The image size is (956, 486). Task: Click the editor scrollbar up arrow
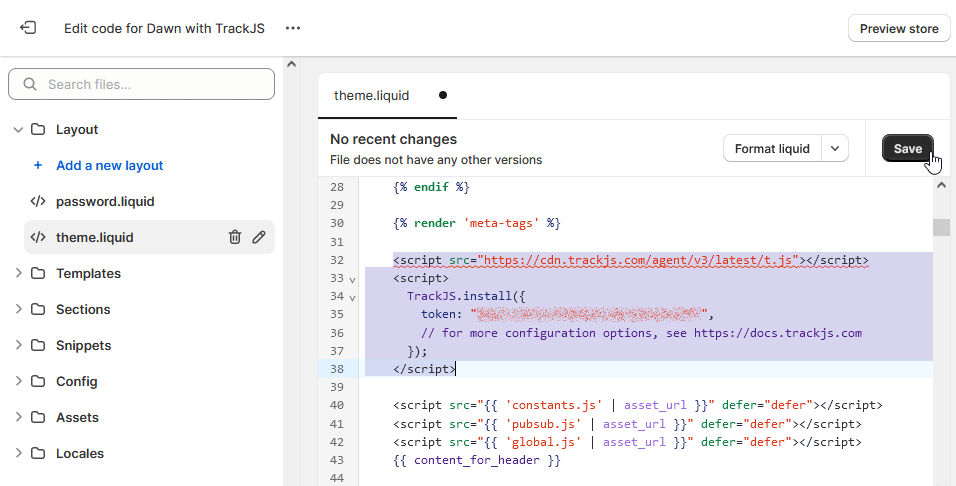click(941, 185)
